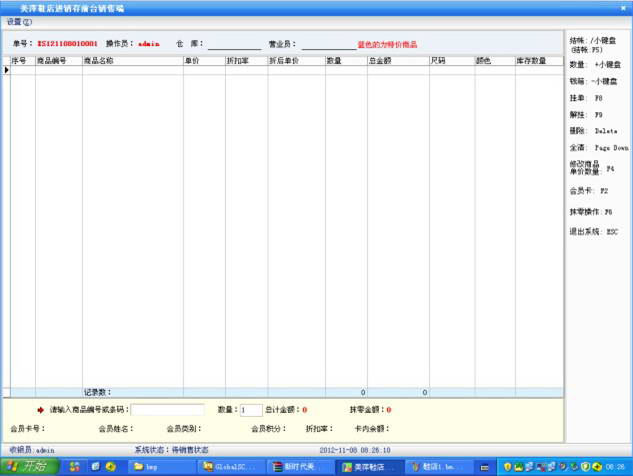Click the 数量: +小键盘 shortcut hint

coord(595,65)
